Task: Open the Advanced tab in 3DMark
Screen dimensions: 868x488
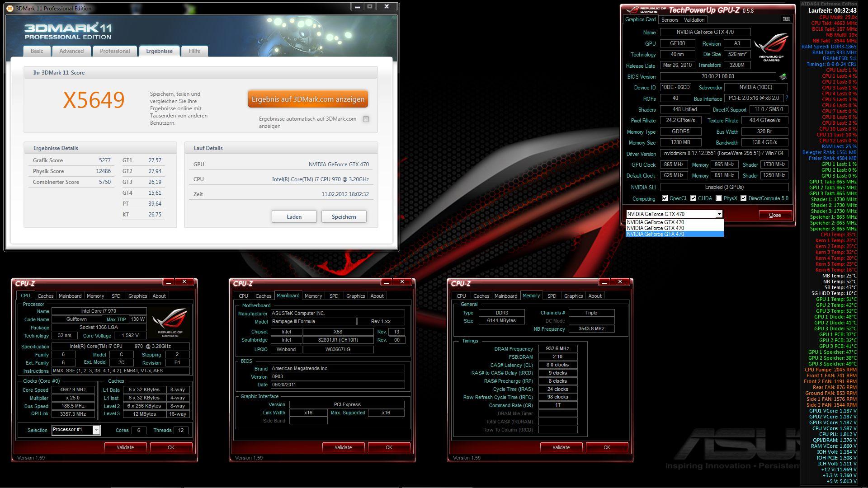Action: [71, 51]
